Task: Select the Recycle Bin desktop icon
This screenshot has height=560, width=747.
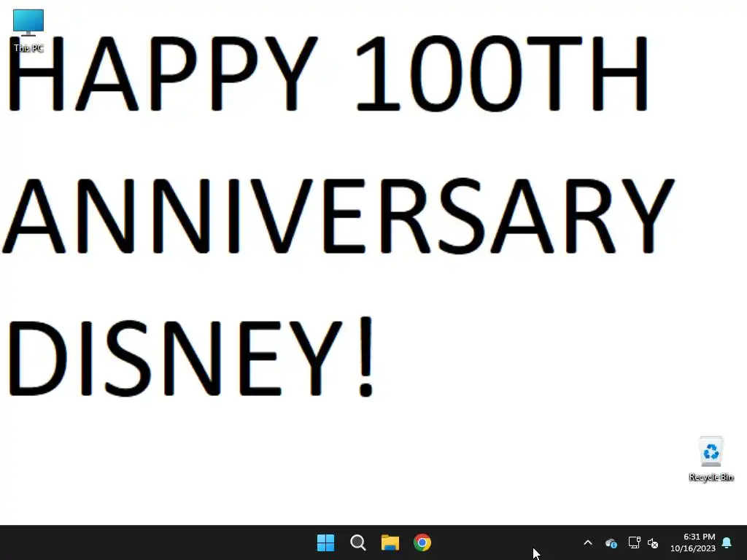Action: [x=711, y=459]
